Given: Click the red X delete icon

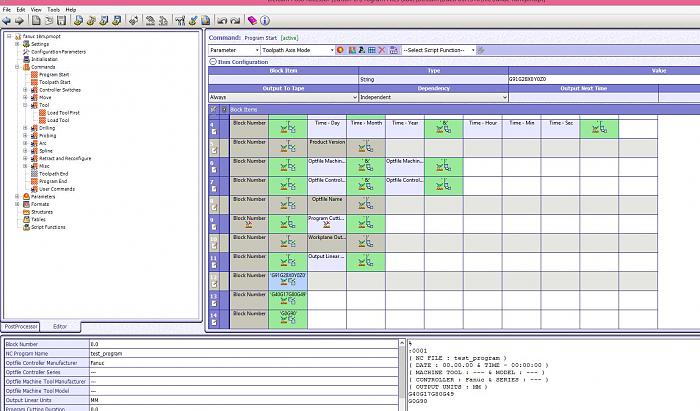Looking at the screenshot, I should coord(381,49).
